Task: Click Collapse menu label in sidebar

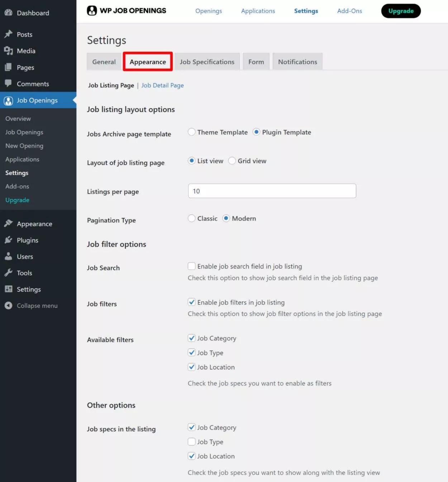Action: pyautogui.click(x=37, y=306)
